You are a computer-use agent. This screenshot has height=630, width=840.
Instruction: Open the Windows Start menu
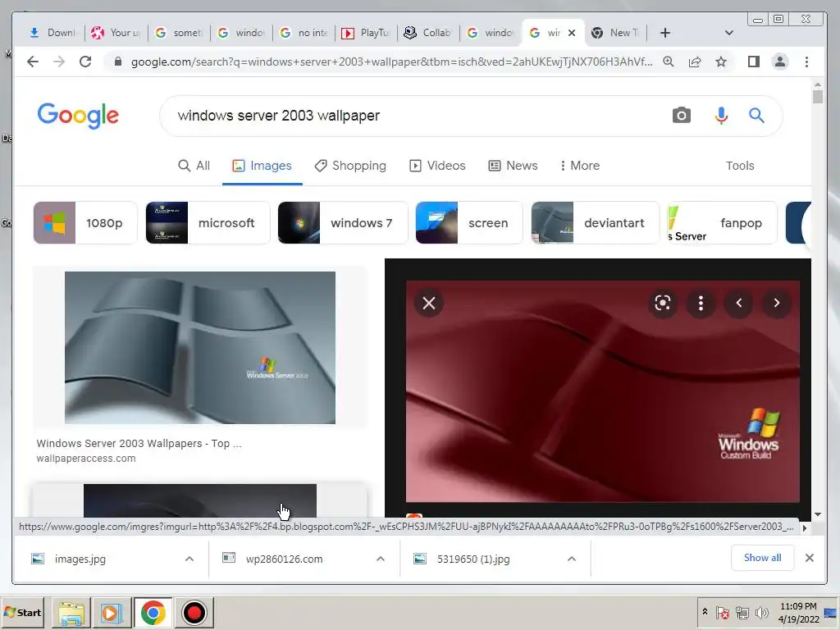22,612
